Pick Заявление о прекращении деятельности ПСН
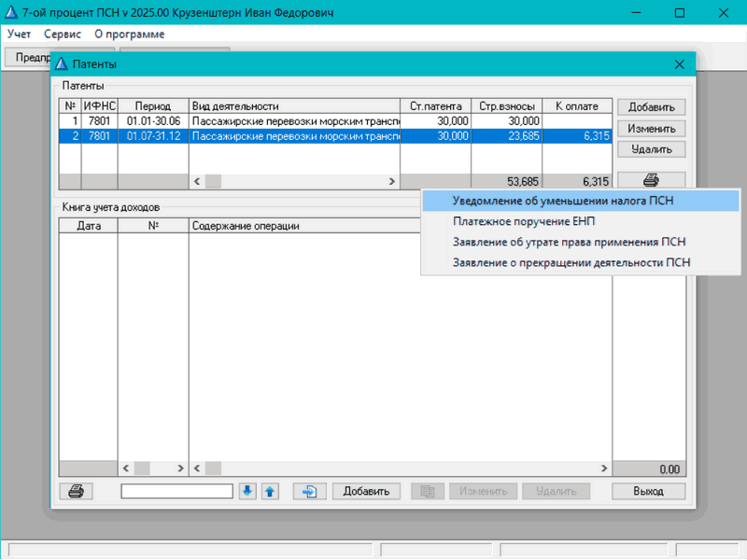Screen dimensions: 747x560 click(571, 262)
